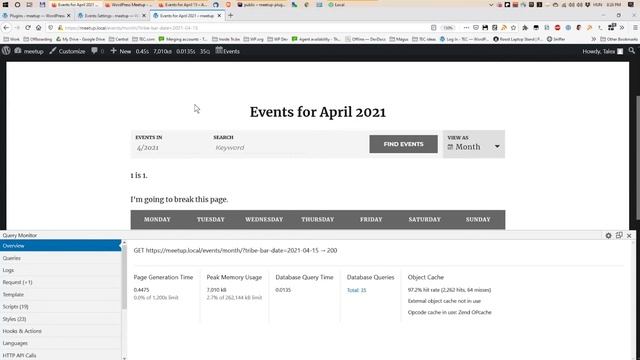Close the Plugins ‹ meetup tab

click(69, 16)
